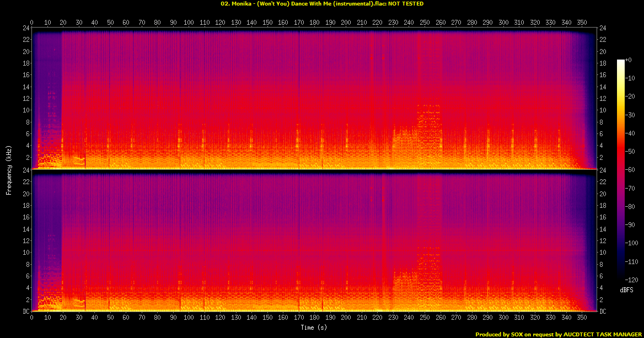This screenshot has width=644, height=338.
Task: Click '100' on the bottom time axis
Action: (189, 318)
